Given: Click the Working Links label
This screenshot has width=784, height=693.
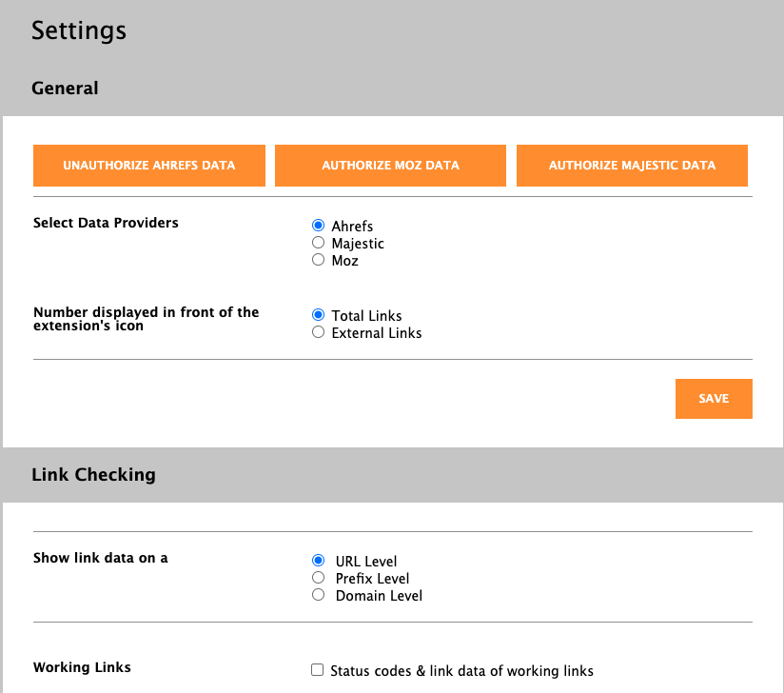Looking at the screenshot, I should pos(82,667).
